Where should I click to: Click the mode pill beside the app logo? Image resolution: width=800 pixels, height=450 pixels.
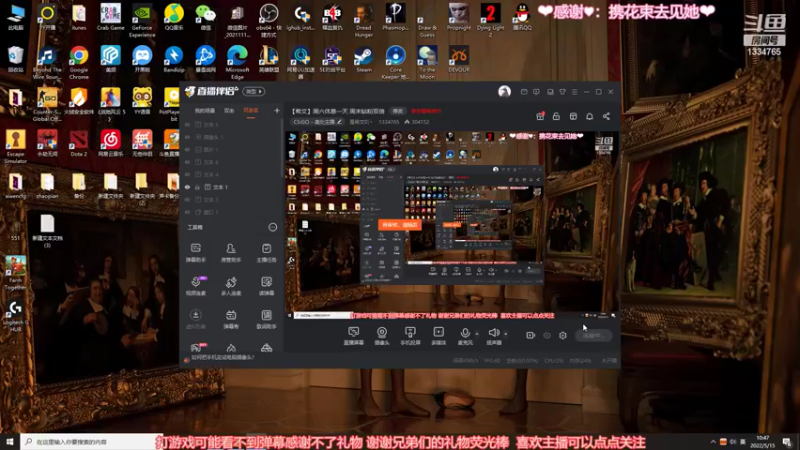point(254,92)
